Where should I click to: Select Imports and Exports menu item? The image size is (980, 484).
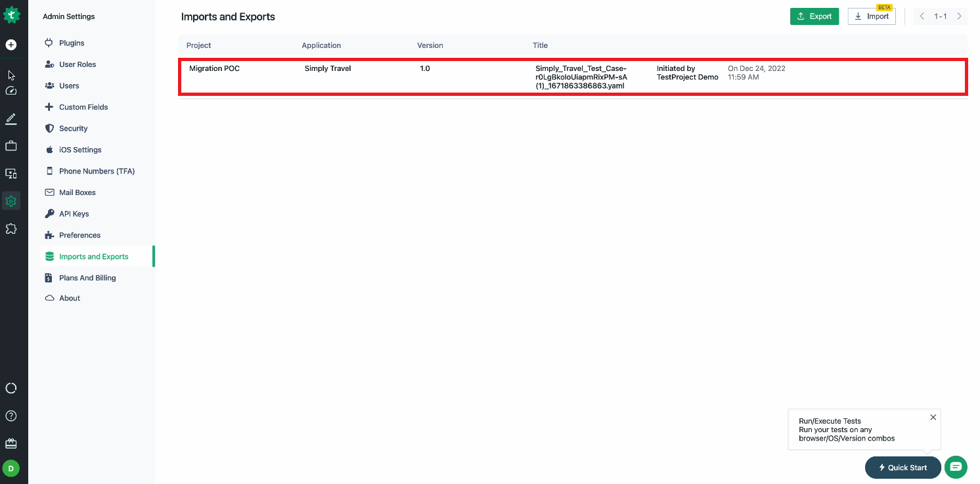pyautogui.click(x=97, y=257)
